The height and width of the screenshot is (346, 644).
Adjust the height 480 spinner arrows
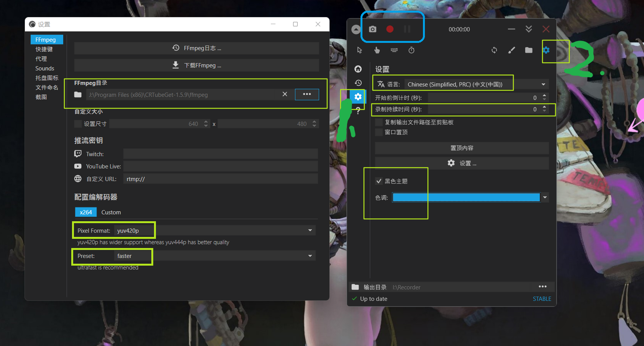coord(314,124)
